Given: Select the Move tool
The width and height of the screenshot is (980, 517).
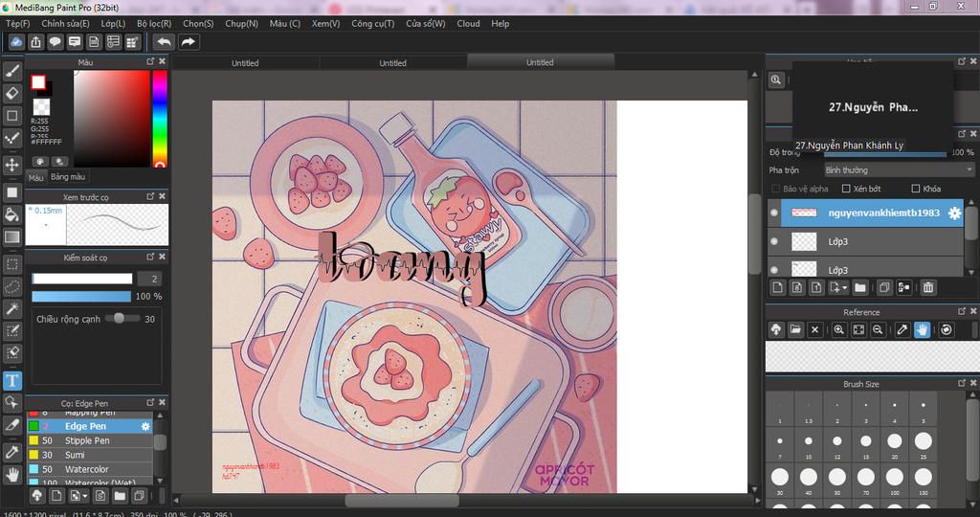Looking at the screenshot, I should coord(11,165).
